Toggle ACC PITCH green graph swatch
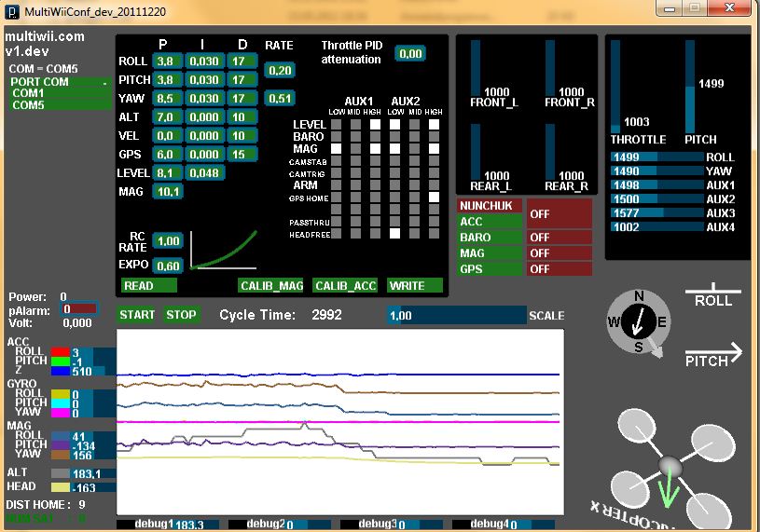760x532 pixels. click(x=61, y=361)
